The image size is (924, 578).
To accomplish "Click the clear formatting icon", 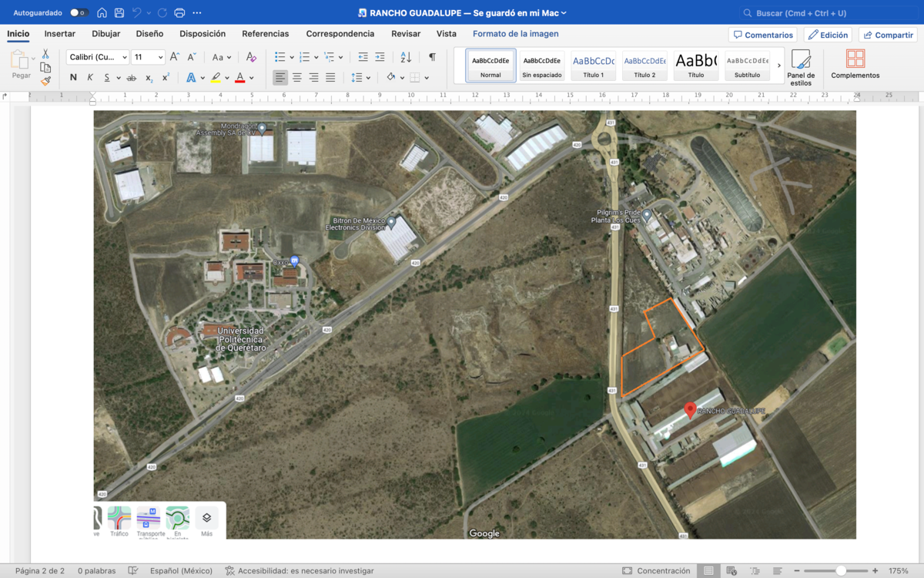I will click(x=251, y=57).
